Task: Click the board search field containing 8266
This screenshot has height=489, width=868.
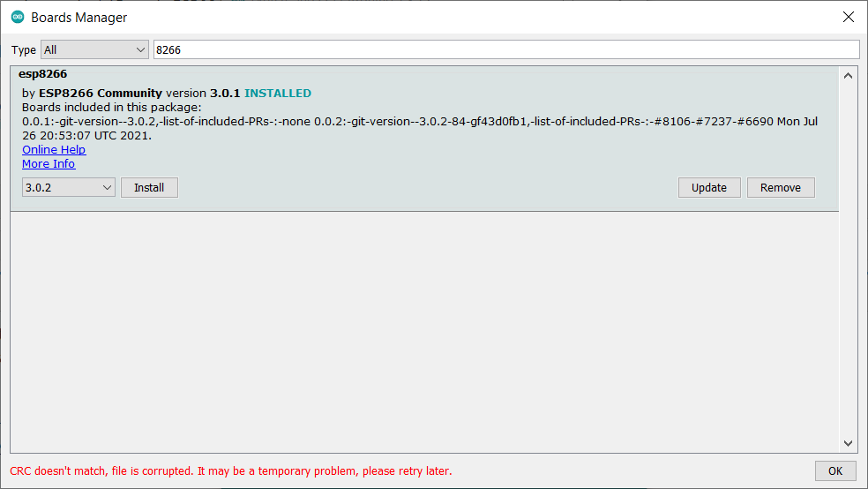Action: (x=506, y=49)
